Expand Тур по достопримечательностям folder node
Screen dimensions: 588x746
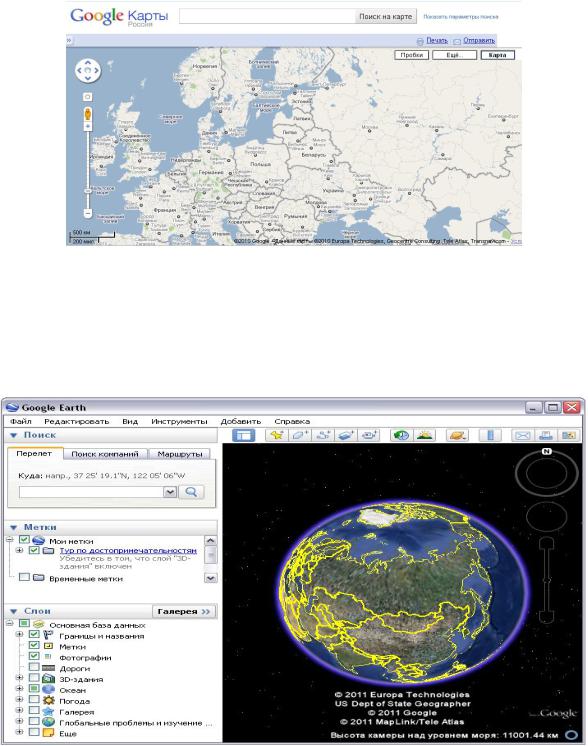19,550
